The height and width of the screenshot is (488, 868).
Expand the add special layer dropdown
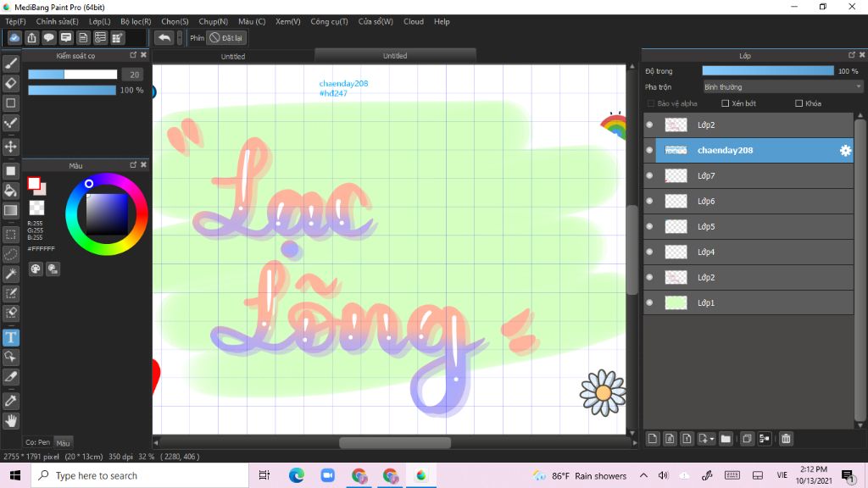tap(706, 439)
